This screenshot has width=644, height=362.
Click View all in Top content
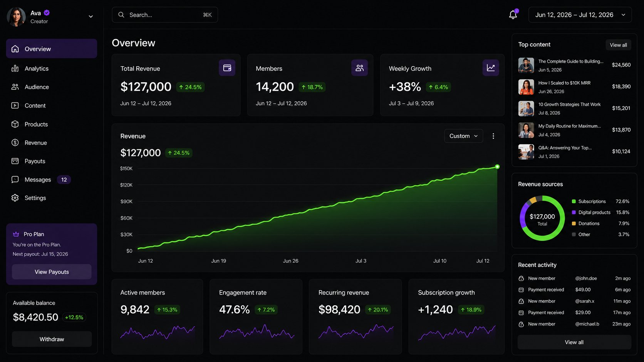point(618,45)
